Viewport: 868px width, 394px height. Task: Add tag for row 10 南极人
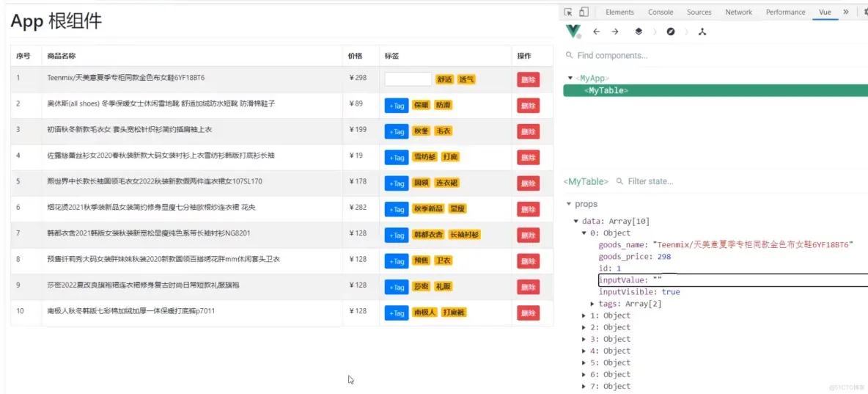pyautogui.click(x=397, y=313)
